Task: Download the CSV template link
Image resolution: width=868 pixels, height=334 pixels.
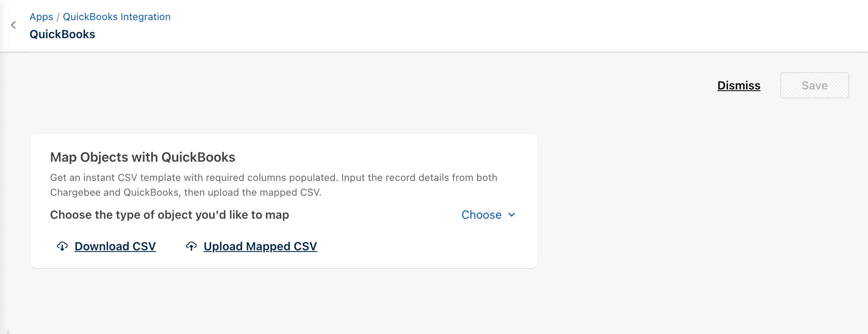Action: pyautogui.click(x=115, y=246)
